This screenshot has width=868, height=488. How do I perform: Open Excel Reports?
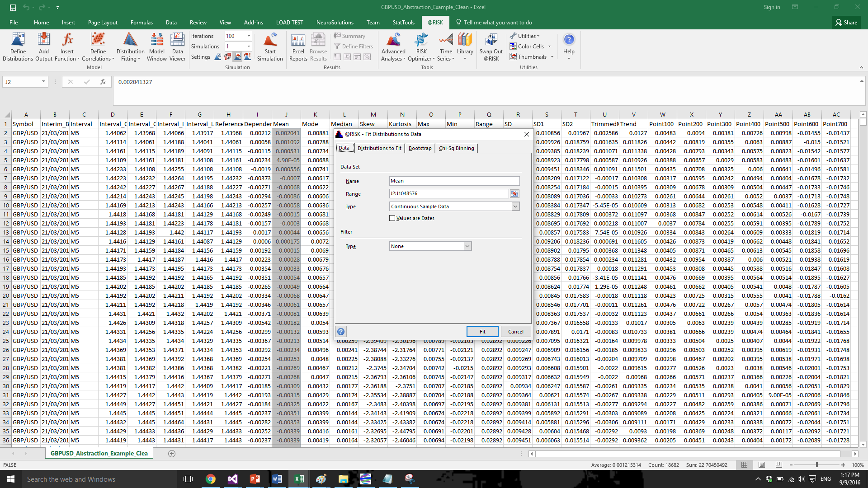tap(298, 47)
